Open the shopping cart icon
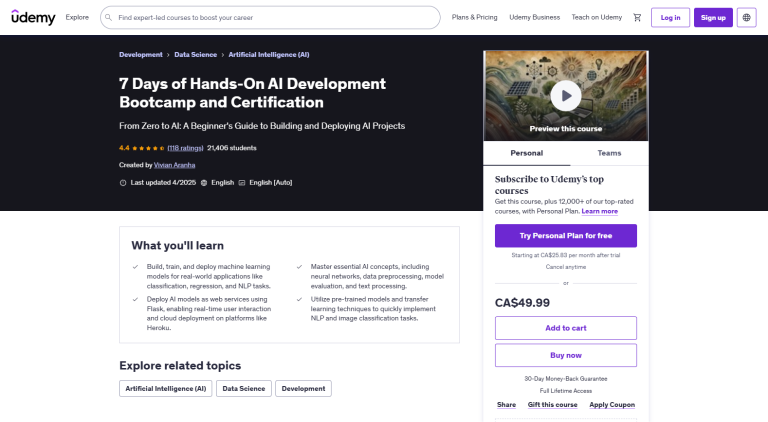Screen dimensions: 768x422 637,18
